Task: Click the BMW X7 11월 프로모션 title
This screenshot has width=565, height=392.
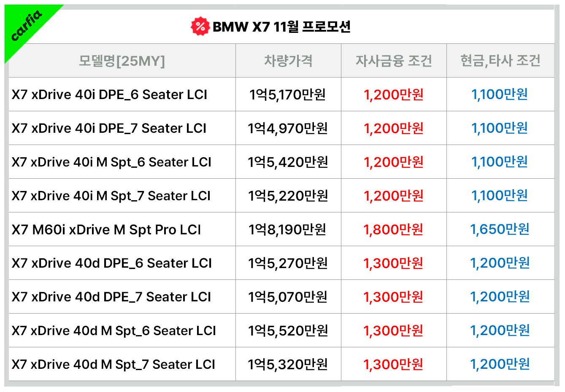Action: (x=281, y=27)
